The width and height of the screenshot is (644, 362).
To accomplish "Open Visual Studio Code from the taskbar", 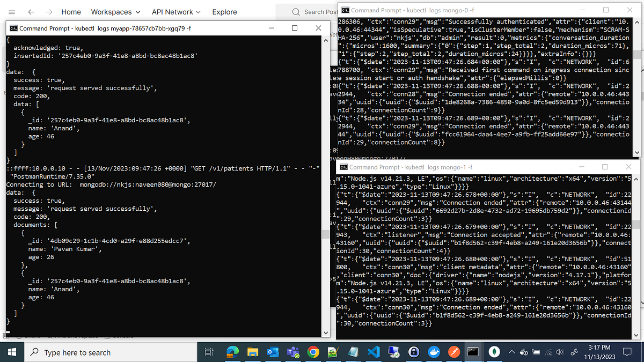I will point(372,352).
